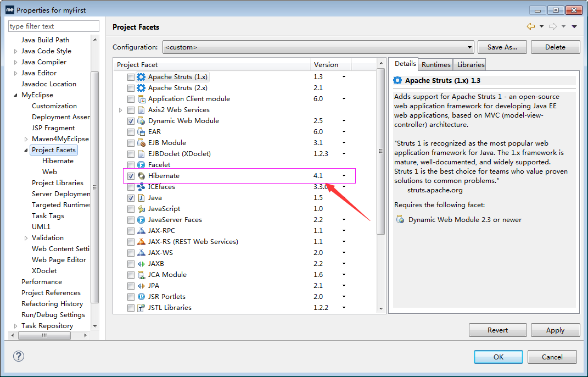Image resolution: width=588 pixels, height=377 pixels.
Task: Click the Apache Struts (2.x) gear icon
Action: tap(141, 88)
